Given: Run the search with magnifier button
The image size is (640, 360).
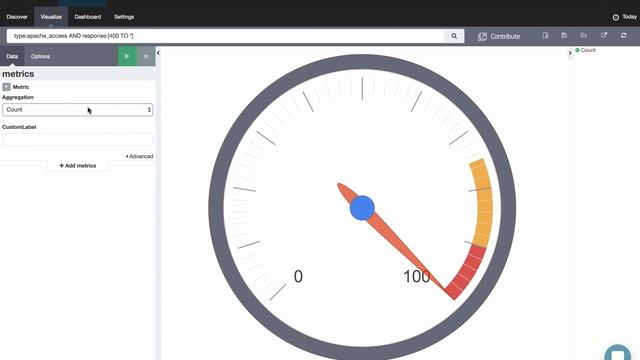Looking at the screenshot, I should (454, 36).
